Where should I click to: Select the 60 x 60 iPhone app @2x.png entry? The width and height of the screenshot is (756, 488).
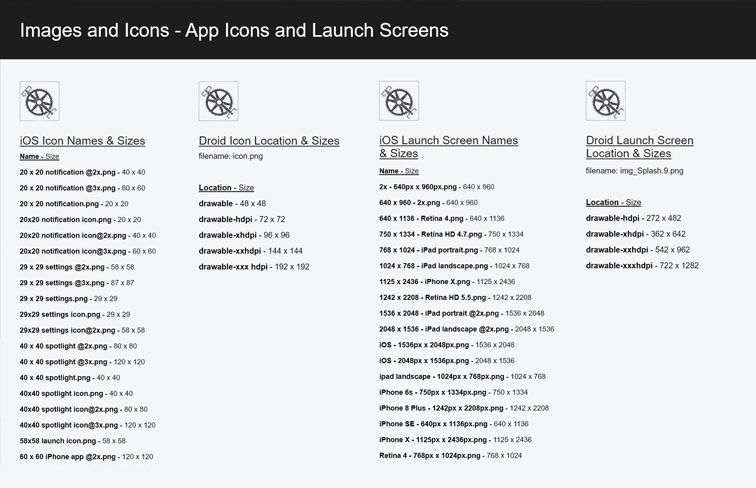[x=86, y=456]
